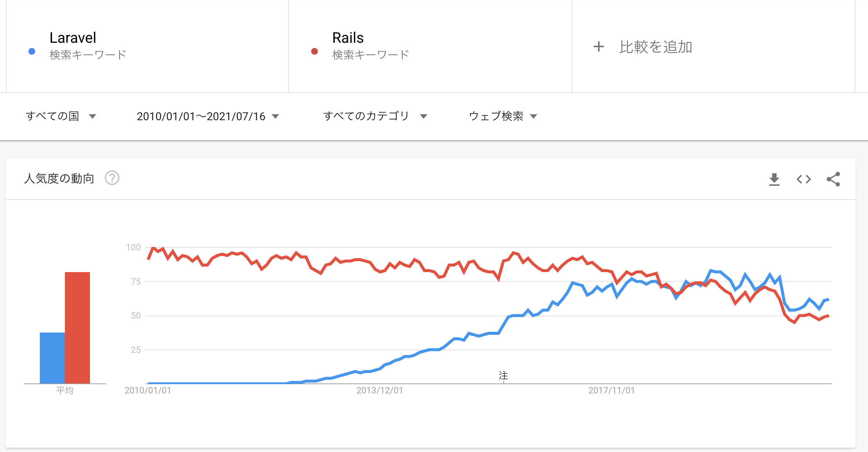Click the 注 note marker on chart

pyautogui.click(x=503, y=376)
